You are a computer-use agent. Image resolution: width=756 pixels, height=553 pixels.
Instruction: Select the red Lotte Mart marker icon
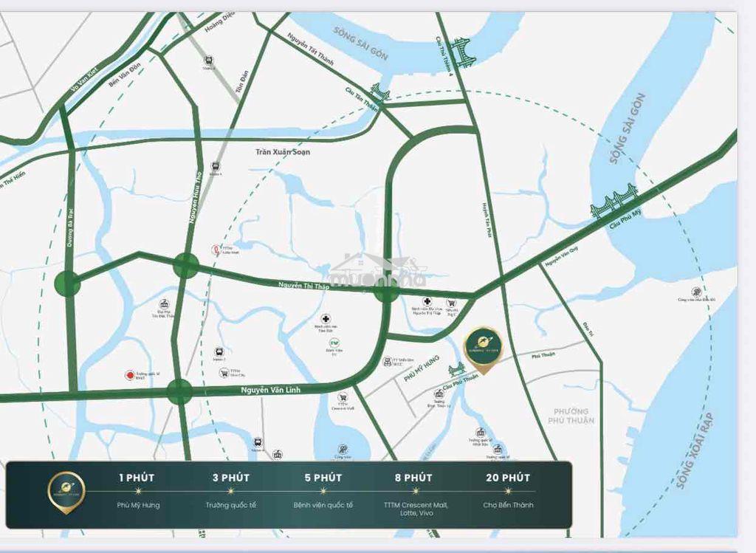tap(216, 250)
